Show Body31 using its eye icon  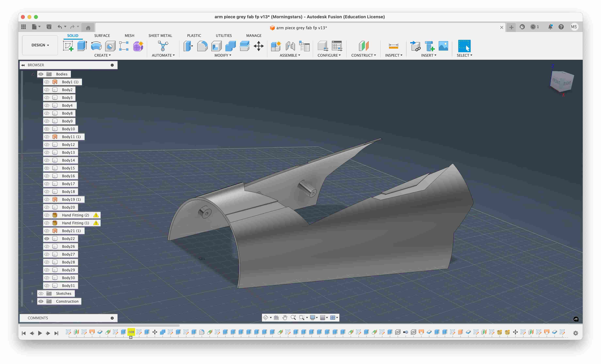[47, 285]
